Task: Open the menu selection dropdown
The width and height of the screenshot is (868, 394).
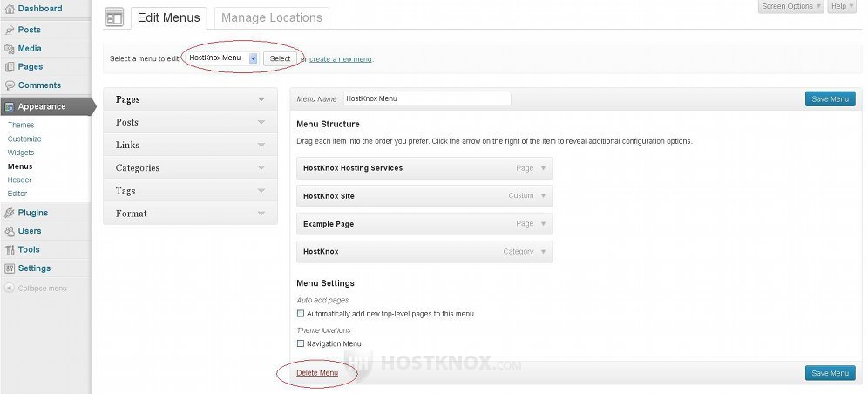Action: 222,58
